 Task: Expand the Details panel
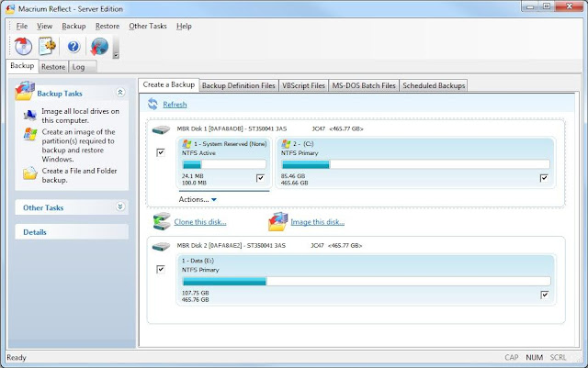[72, 232]
